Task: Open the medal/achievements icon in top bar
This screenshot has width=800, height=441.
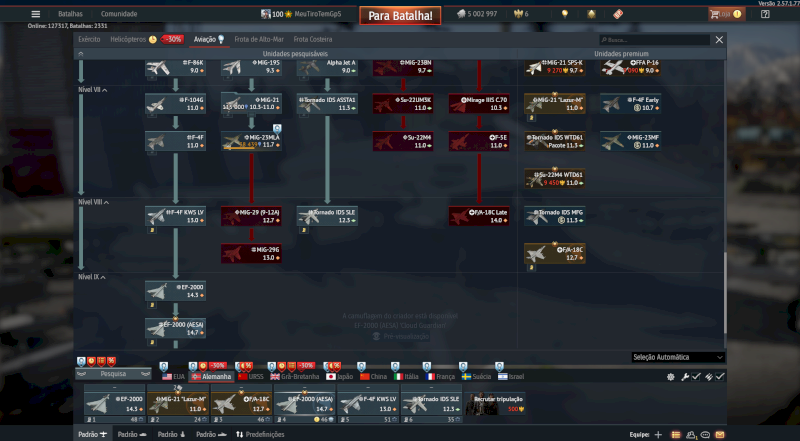Action: click(x=591, y=14)
